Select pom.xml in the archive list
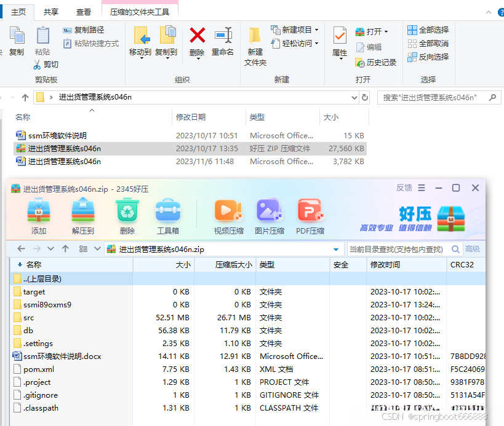The height and width of the screenshot is (426, 504). (x=34, y=369)
